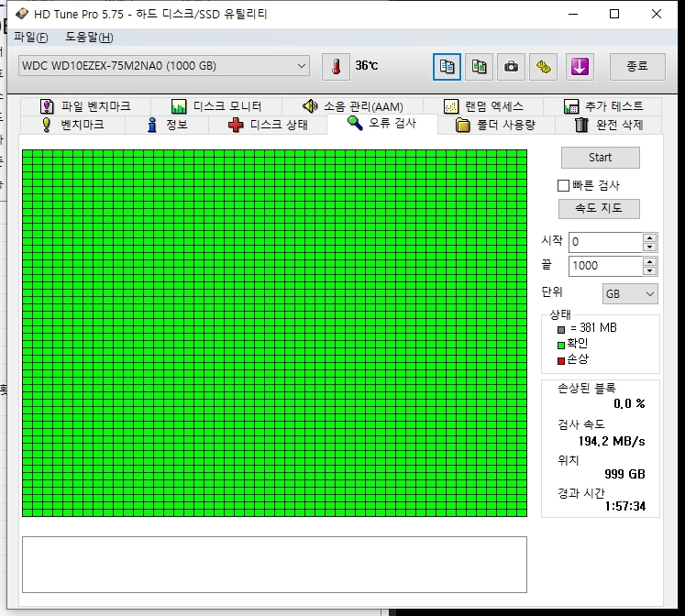The width and height of the screenshot is (685, 616).
Task: Switch to the 디스크 모니터 tab
Action: 216,106
